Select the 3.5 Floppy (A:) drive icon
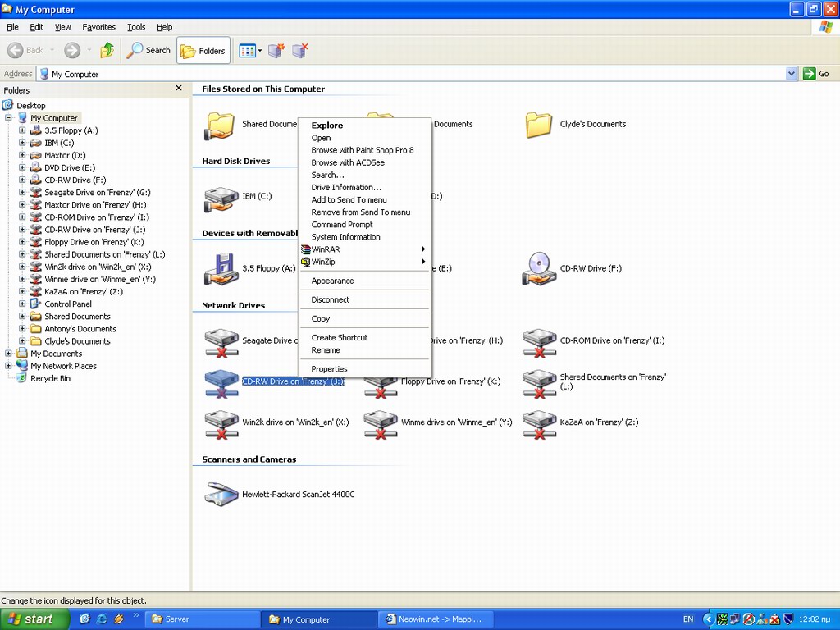Screen dimensions: 840x630 click(221, 268)
